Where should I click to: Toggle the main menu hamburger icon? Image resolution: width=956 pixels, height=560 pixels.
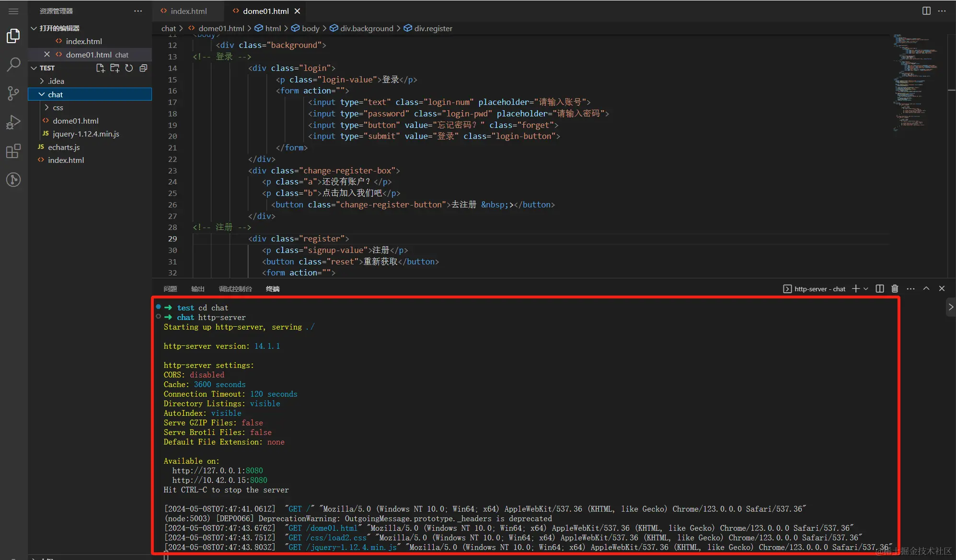coord(13,11)
